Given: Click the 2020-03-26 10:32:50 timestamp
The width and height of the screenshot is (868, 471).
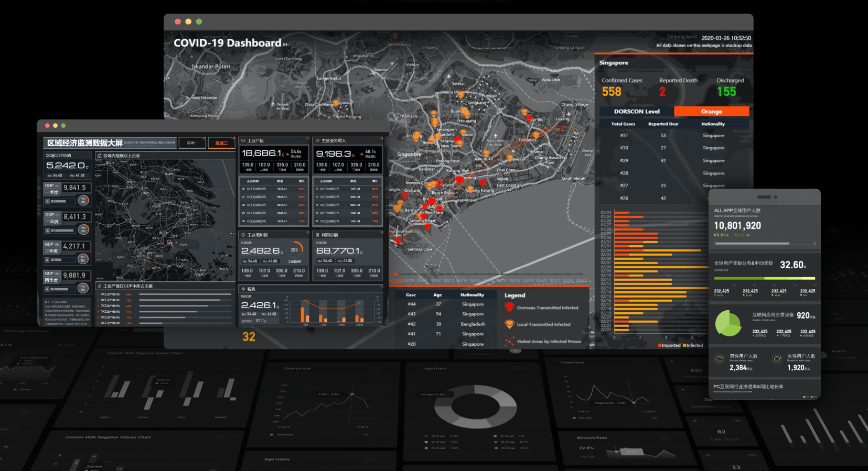Looking at the screenshot, I should [x=726, y=38].
